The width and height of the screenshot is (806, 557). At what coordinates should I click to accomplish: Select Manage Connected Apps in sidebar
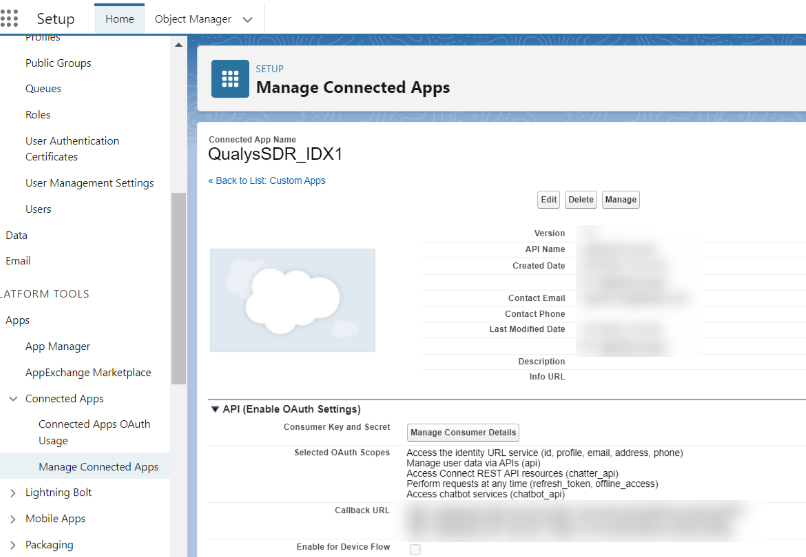(98, 467)
